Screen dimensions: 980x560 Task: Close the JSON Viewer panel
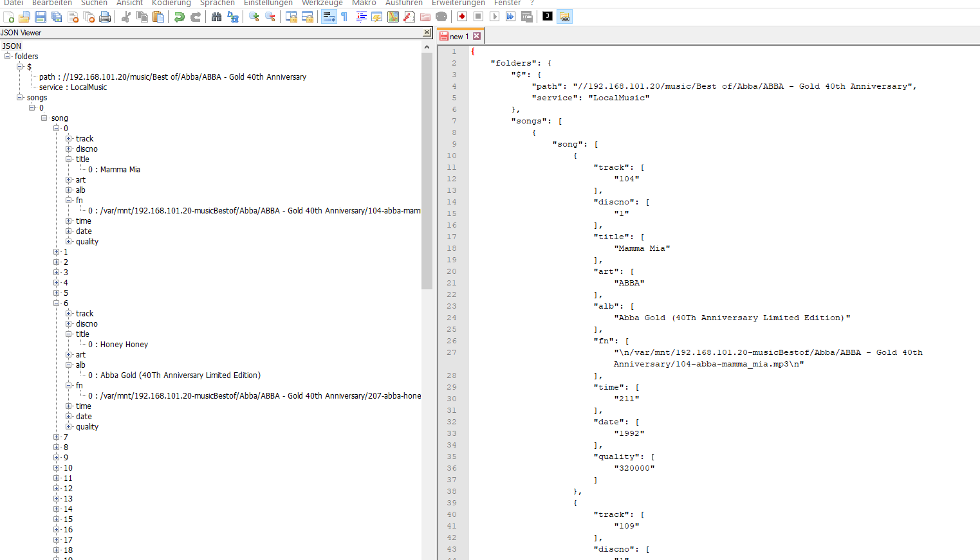tap(427, 32)
